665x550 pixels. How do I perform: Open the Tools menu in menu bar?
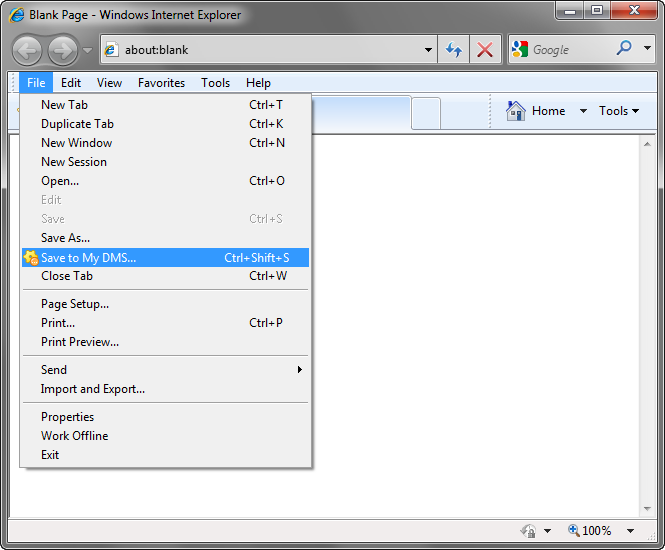215,83
